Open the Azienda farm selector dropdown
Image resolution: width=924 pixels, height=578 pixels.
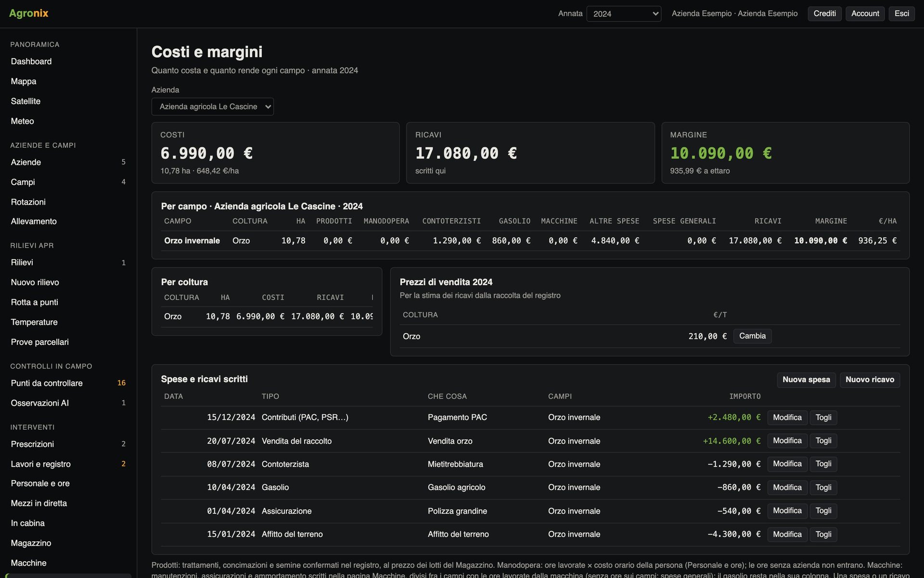click(212, 106)
